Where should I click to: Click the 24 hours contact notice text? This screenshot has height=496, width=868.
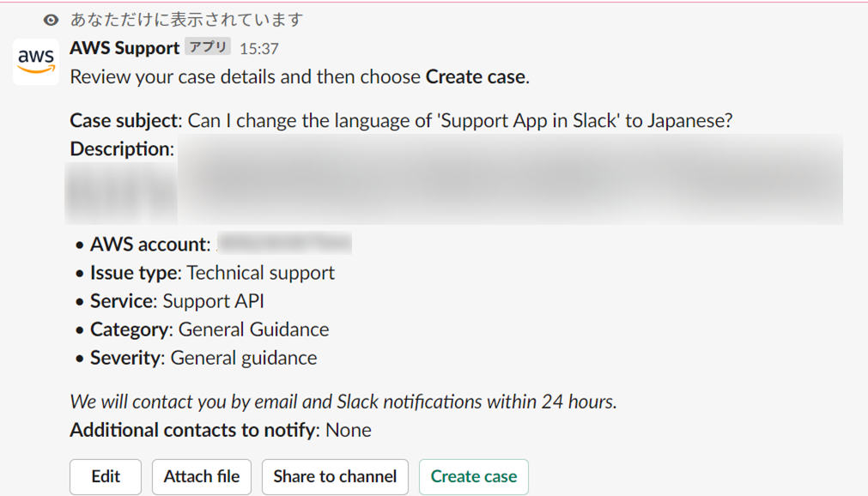[x=343, y=402]
